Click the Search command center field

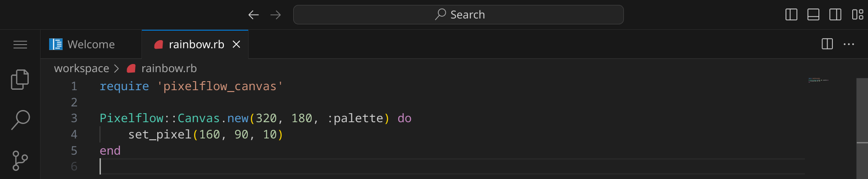tap(459, 15)
